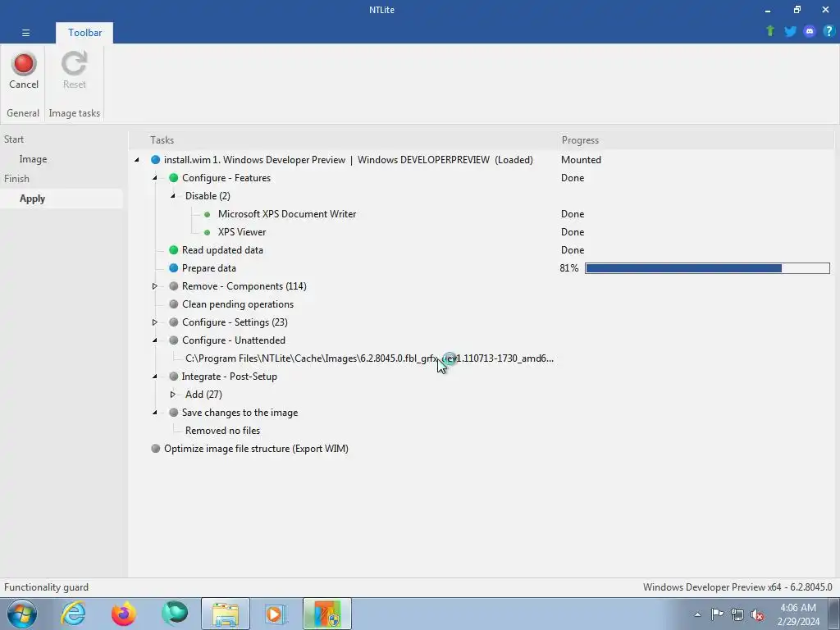
Task: Click the Prepare data progress bar
Action: coord(707,268)
